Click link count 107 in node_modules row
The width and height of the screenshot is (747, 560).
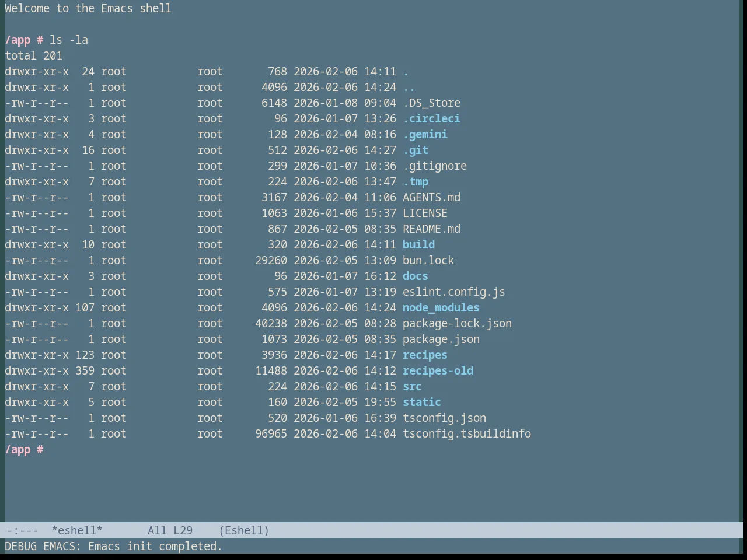(85, 307)
